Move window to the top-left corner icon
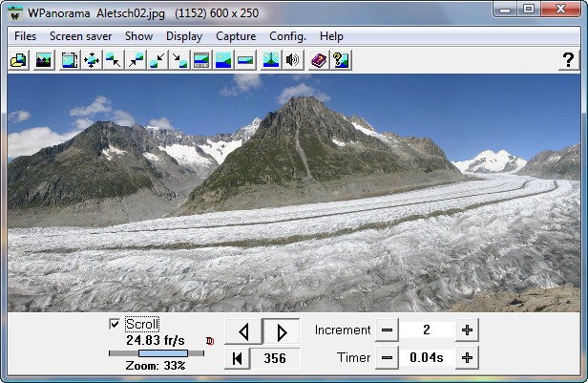Image resolution: width=588 pixels, height=383 pixels. coord(114,60)
